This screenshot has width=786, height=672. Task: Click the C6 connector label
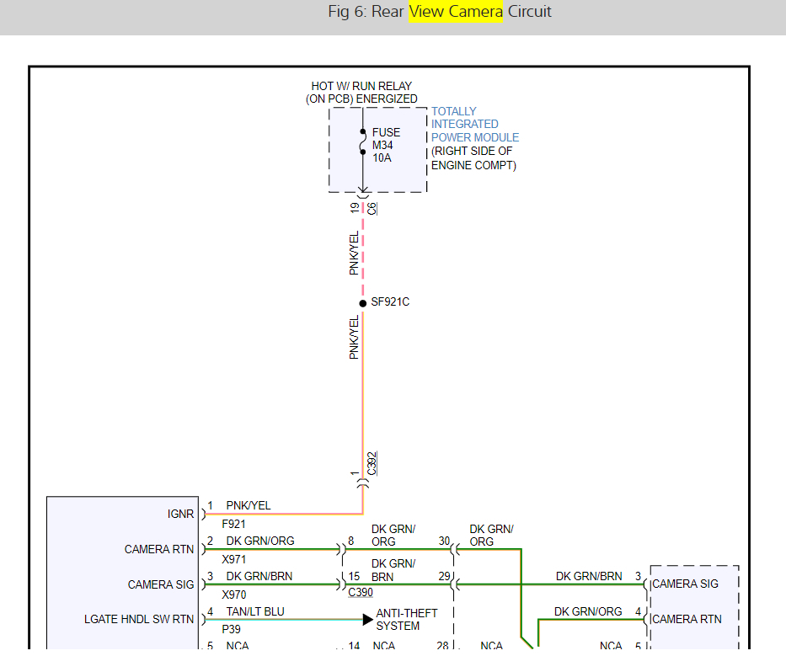[x=372, y=209]
